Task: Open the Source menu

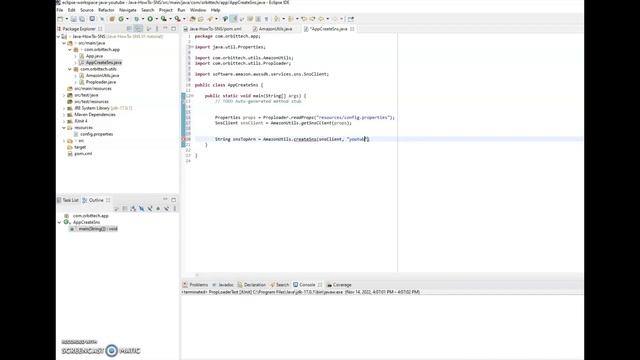Action: pyautogui.click(x=87, y=10)
